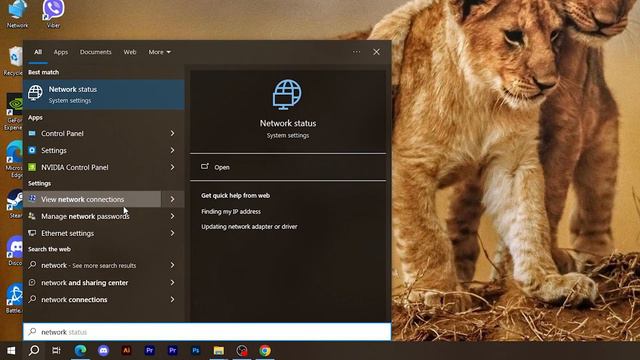
Task: Expand Manage network passwords chevron
Action: 173,216
